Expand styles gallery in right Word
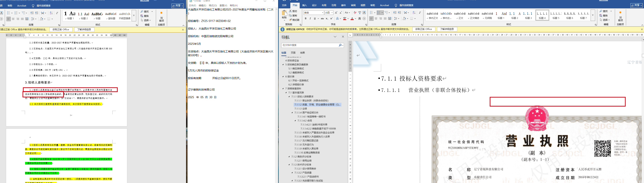Viewport: 644px width, 183px height. tap(593, 15)
